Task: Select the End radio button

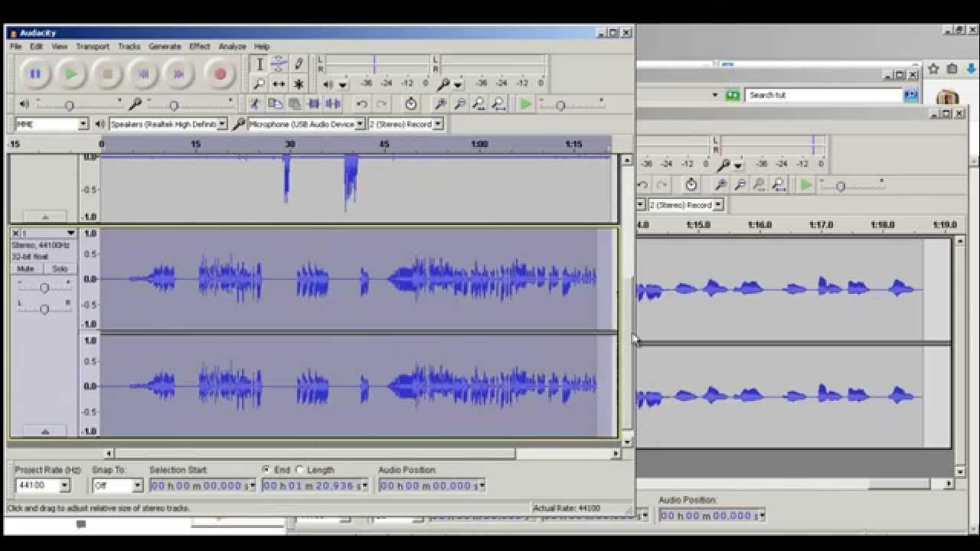Action: click(266, 470)
